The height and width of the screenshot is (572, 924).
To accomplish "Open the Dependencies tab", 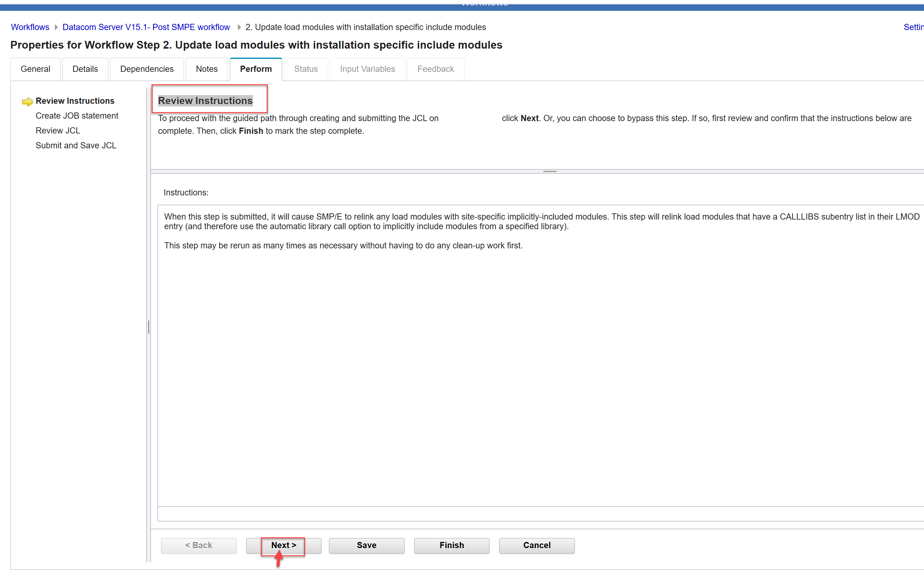I will (147, 69).
